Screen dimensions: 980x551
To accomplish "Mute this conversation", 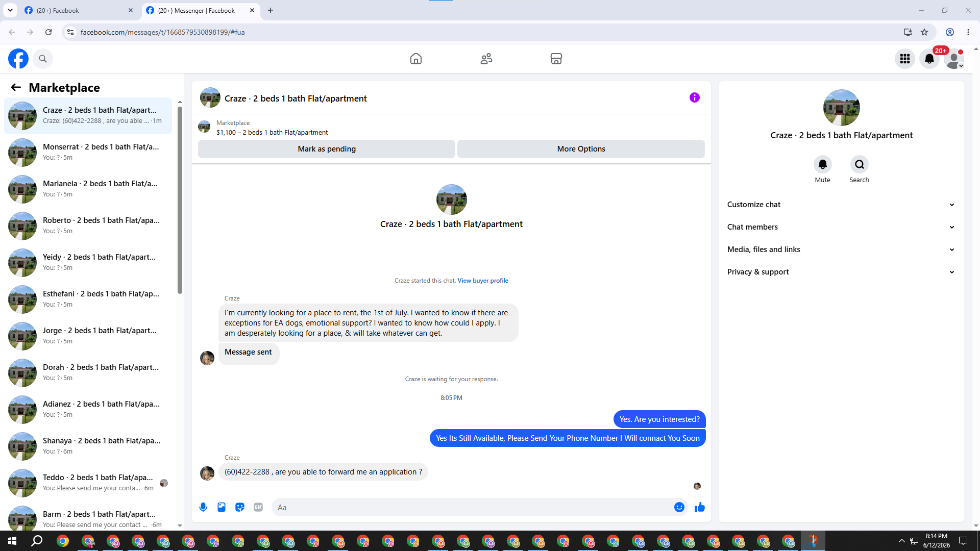I will (823, 164).
